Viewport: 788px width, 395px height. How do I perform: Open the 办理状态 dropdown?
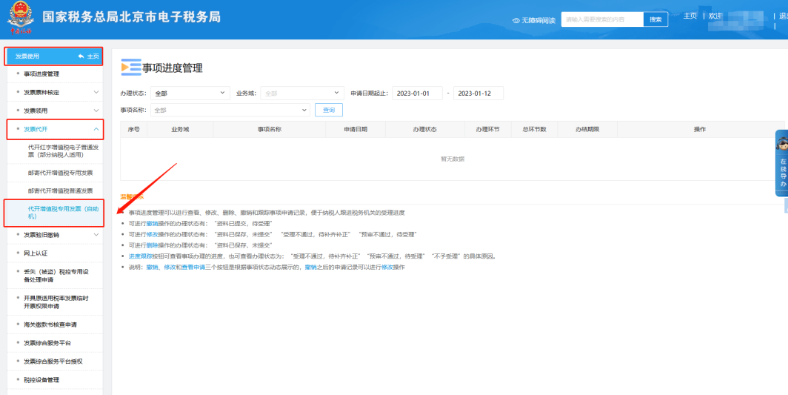pyautogui.click(x=190, y=93)
